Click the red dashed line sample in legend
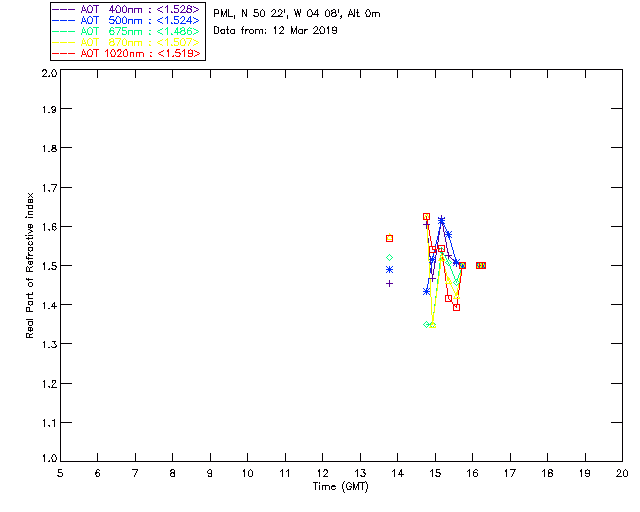 tap(63, 53)
